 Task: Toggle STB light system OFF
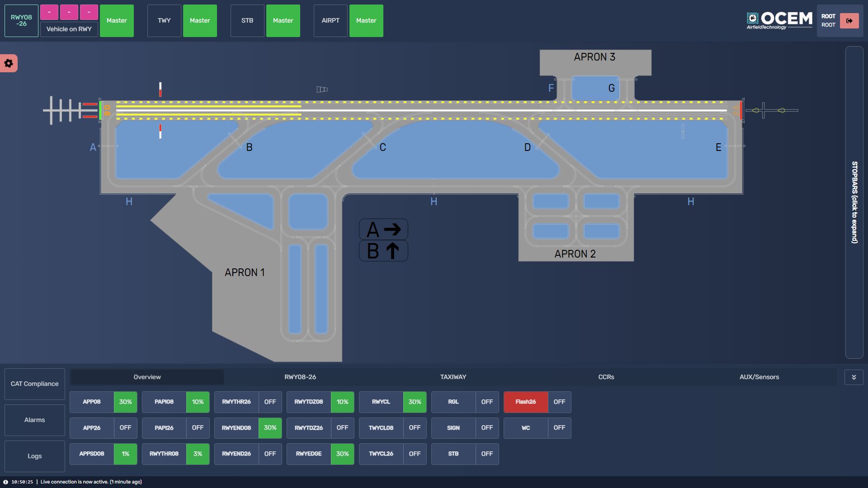tap(487, 454)
